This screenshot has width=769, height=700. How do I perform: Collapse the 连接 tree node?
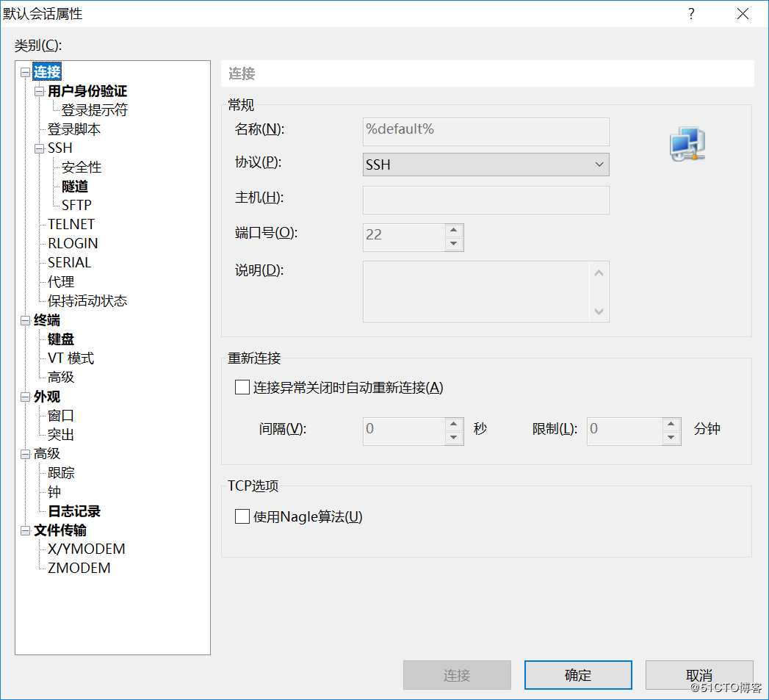(x=25, y=73)
